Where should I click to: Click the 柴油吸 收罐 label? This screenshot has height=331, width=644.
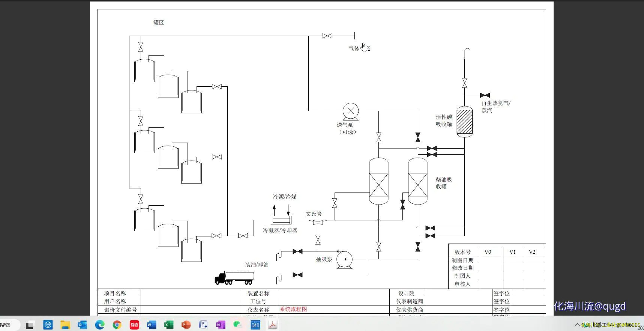(444, 183)
